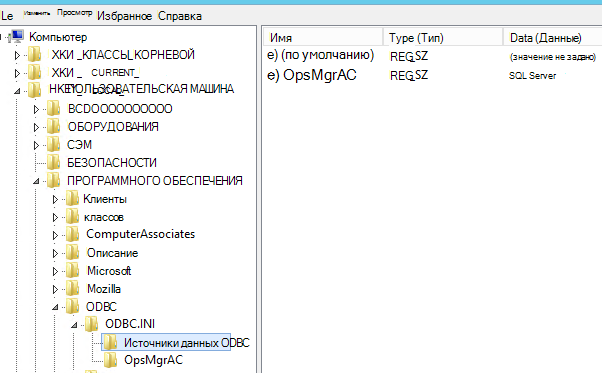Click the OpsMgrAC string value icon
The width and height of the screenshot is (602, 373).
pos(272,75)
